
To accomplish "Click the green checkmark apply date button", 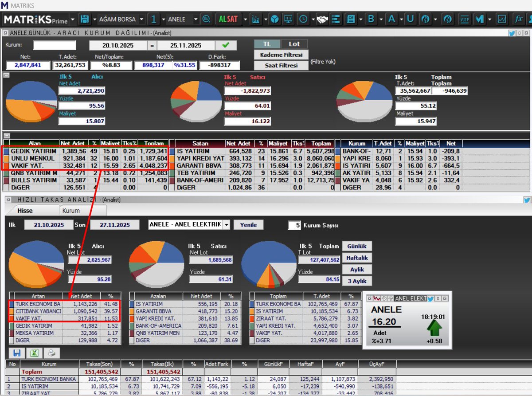I will coord(226,45).
